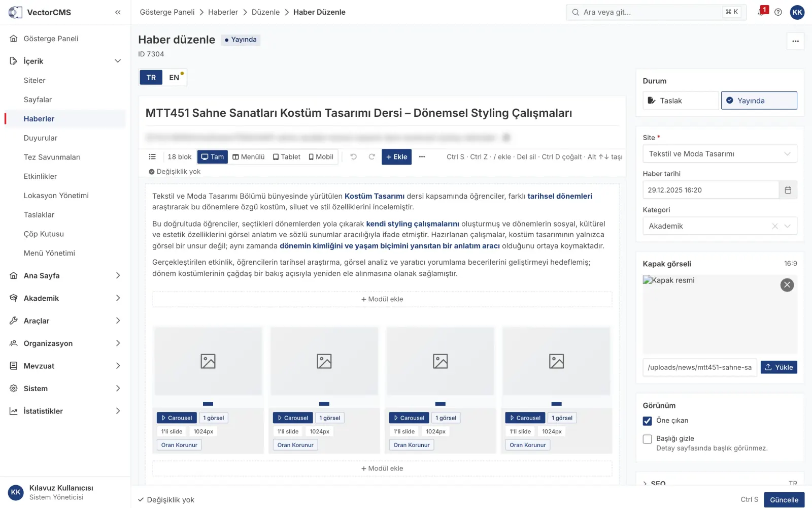Set the status to Taslak

[681, 101]
